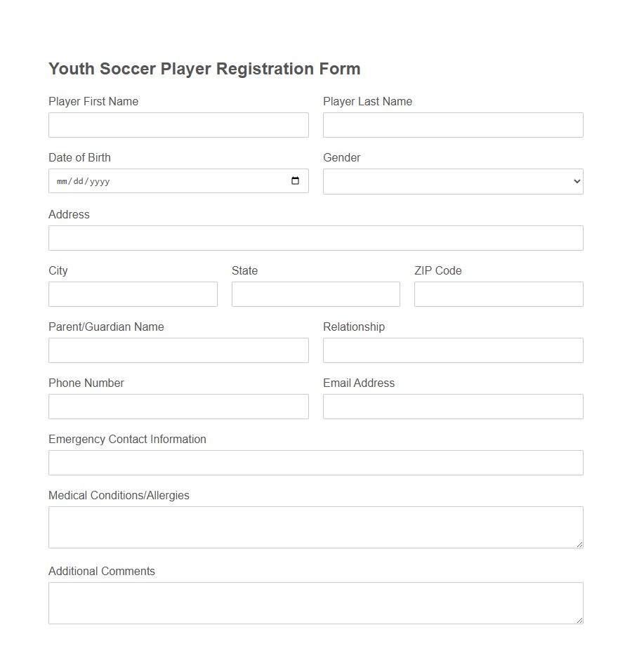Click the Player First Name field
Screen dimensions: 632x672
coord(178,125)
